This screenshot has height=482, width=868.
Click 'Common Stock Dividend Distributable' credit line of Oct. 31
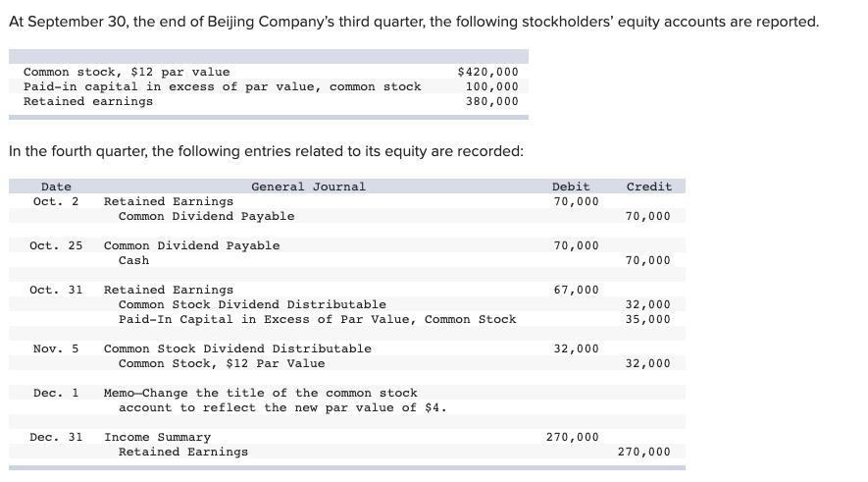tap(252, 304)
